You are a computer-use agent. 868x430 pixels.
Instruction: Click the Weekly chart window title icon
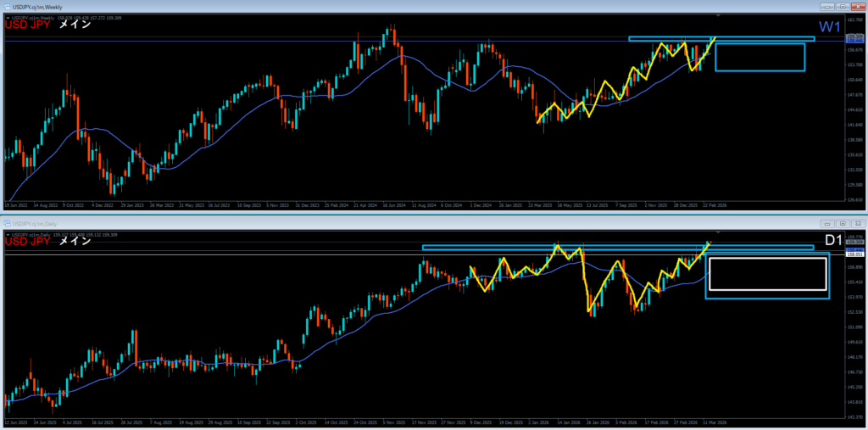(x=7, y=7)
